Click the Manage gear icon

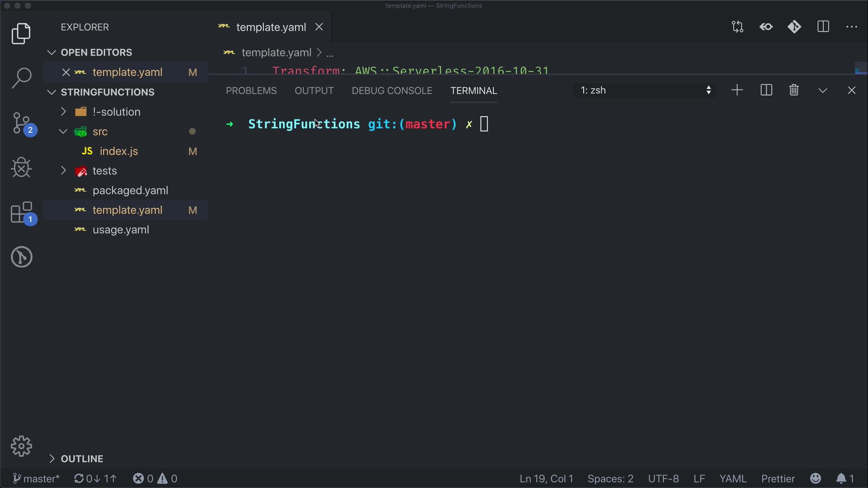(x=21, y=446)
